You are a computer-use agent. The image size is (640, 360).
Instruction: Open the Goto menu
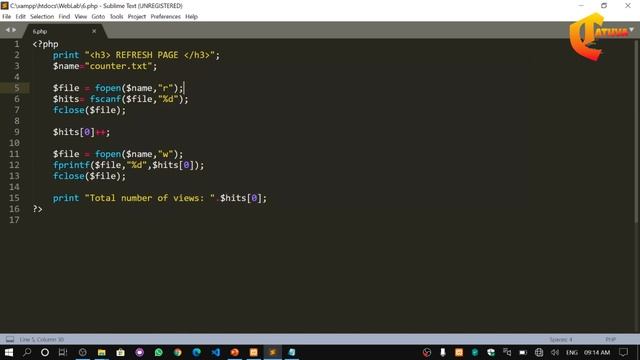pos(98,17)
